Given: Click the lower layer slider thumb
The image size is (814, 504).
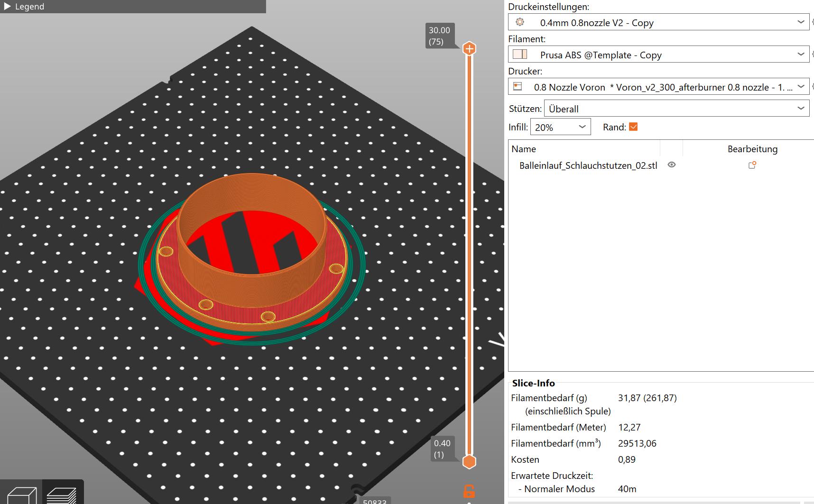Looking at the screenshot, I should [x=469, y=461].
